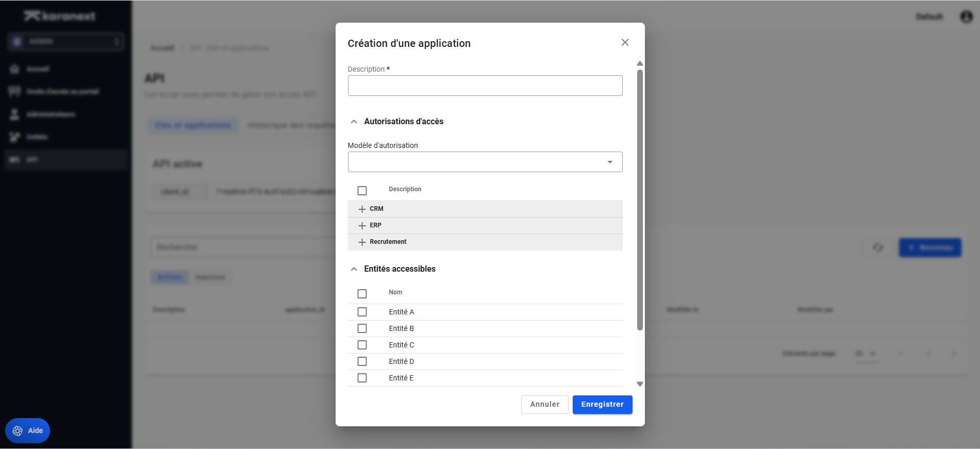Image resolution: width=980 pixels, height=449 pixels.
Task: Tick the Entité E checkbox
Action: pos(362,378)
